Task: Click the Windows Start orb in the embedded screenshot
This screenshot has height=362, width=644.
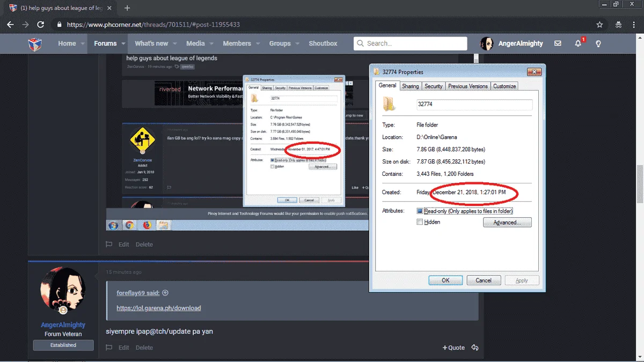Action: (x=113, y=225)
